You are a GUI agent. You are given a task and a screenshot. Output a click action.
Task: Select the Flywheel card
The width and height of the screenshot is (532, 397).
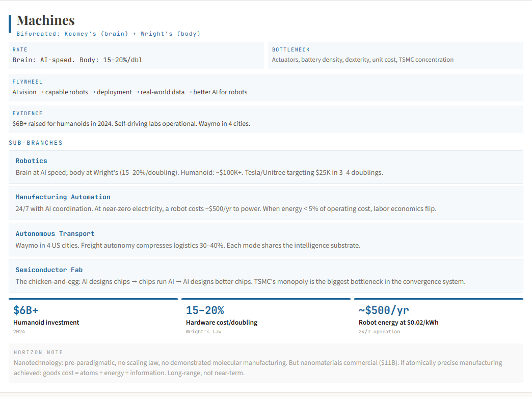point(266,88)
